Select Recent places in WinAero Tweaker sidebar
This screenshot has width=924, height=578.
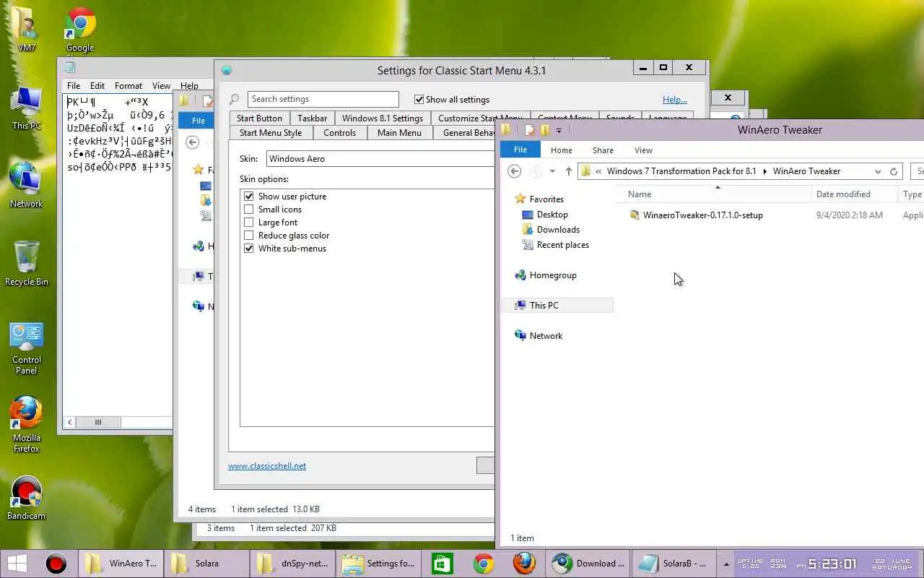click(x=562, y=245)
